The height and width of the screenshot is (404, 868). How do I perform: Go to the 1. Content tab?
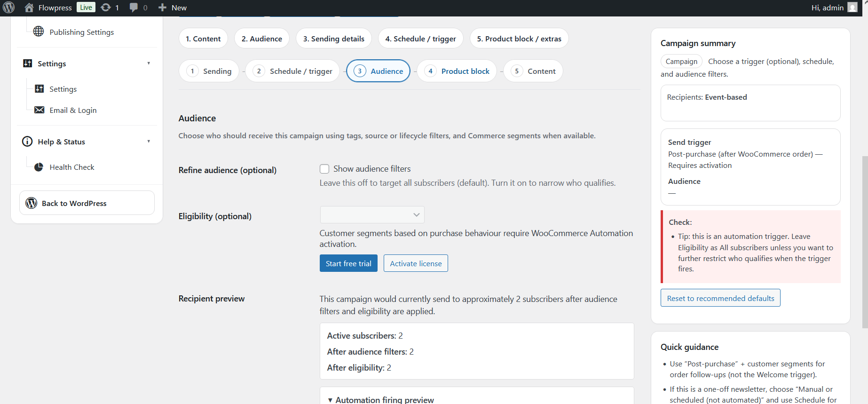tap(203, 39)
